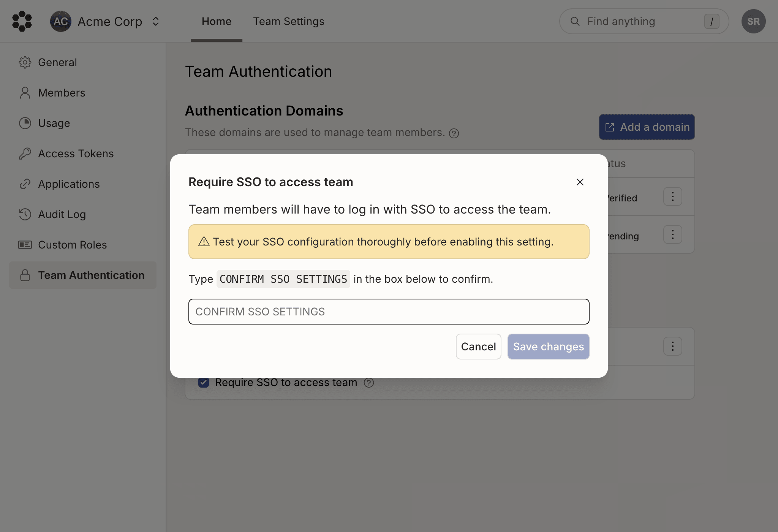Screen dimensions: 778x532
Task: Open the SR user avatar menu
Action: [x=754, y=21]
